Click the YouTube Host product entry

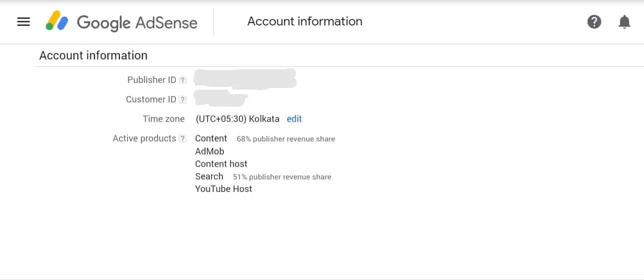click(224, 189)
